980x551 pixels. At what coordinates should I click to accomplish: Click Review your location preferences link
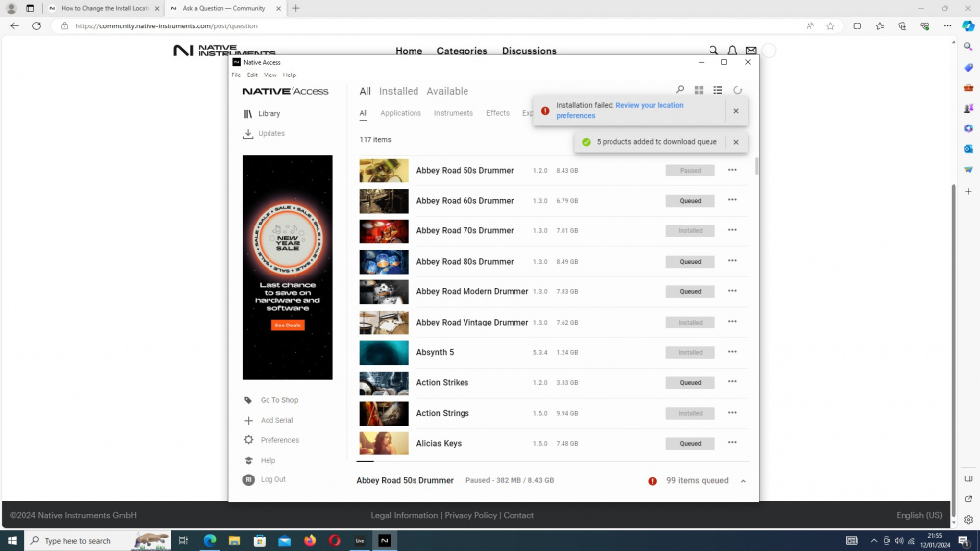[x=619, y=110]
